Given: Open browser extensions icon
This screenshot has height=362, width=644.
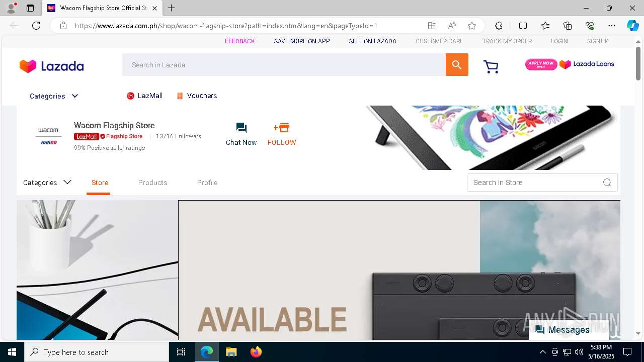Looking at the screenshot, I should pos(499,26).
